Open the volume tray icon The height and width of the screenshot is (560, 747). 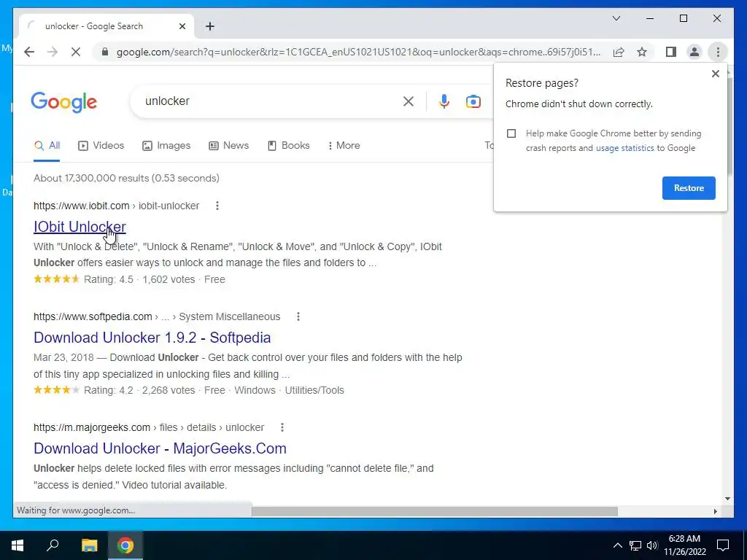click(652, 545)
